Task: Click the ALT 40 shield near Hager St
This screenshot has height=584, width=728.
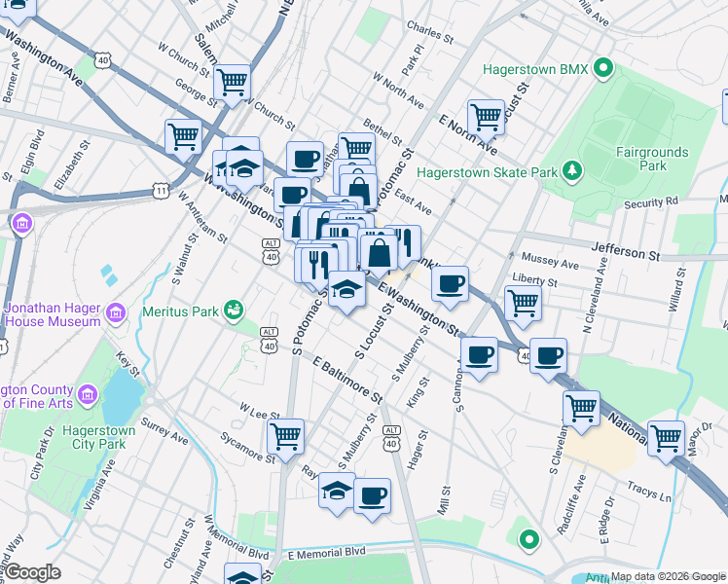Action: click(391, 438)
